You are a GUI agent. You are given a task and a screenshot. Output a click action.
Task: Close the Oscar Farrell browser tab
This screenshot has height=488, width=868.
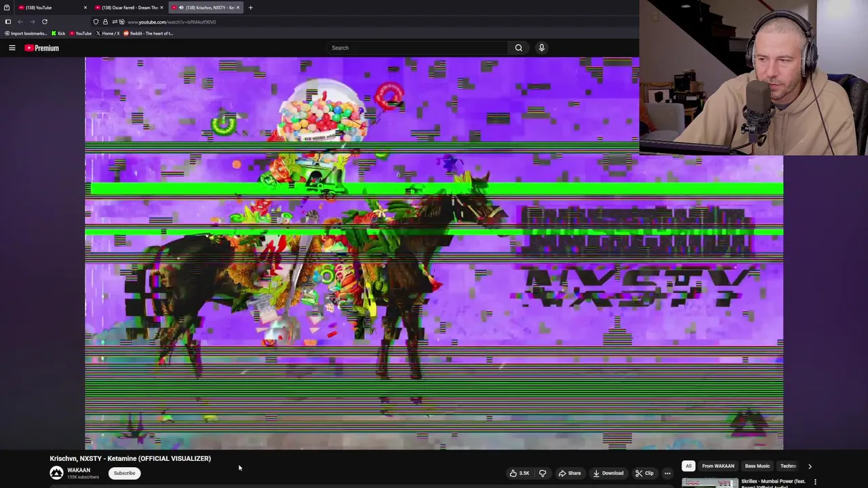pyautogui.click(x=161, y=7)
